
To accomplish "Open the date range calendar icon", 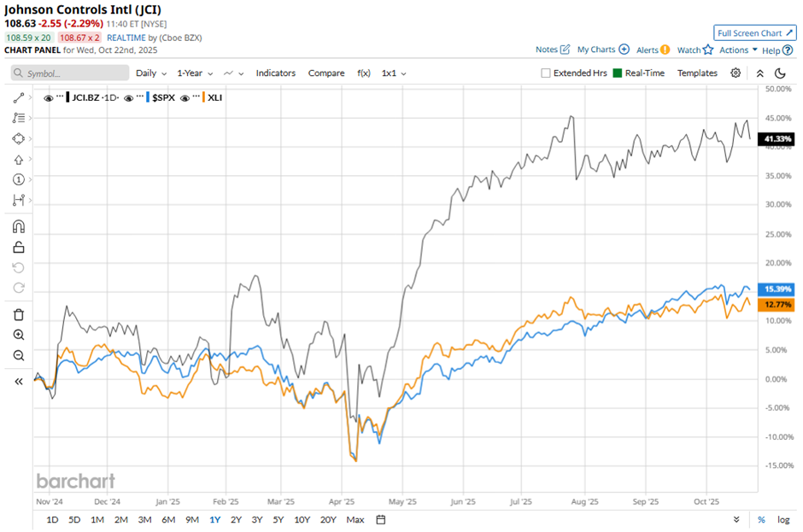I will [x=380, y=520].
